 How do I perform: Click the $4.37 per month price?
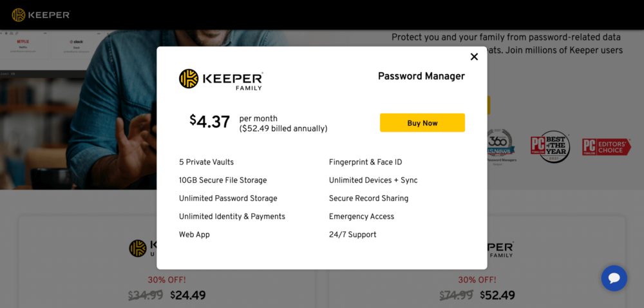(x=210, y=121)
